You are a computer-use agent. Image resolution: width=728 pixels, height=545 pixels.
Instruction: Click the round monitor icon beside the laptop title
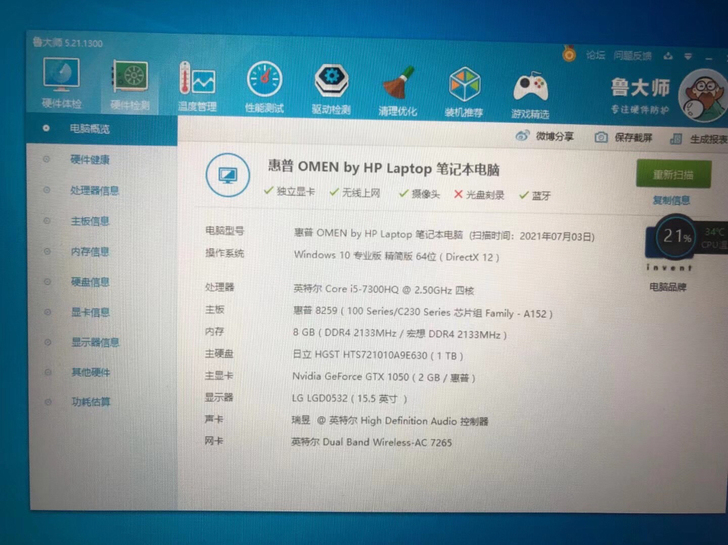(228, 175)
